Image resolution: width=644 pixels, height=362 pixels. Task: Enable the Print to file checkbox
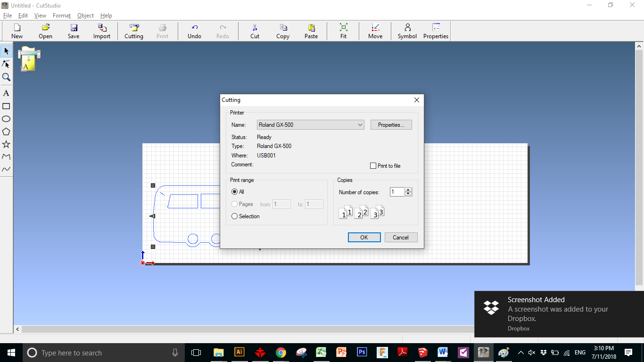tap(373, 166)
